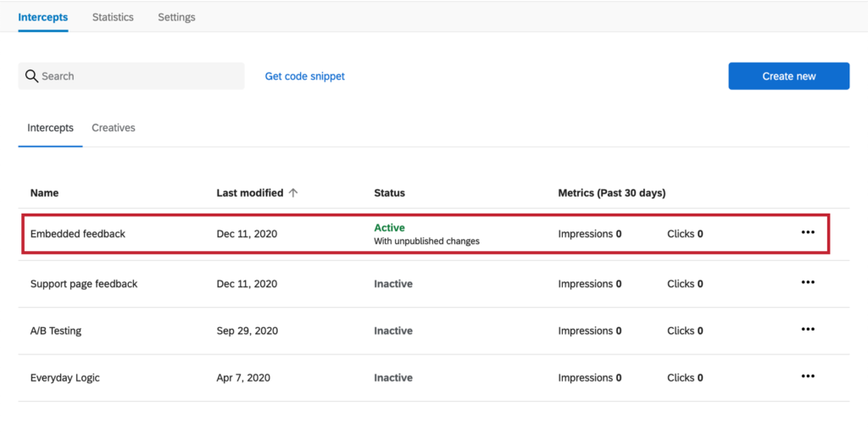This screenshot has height=434, width=868.
Task: Sort by the Status column header
Action: tap(389, 193)
